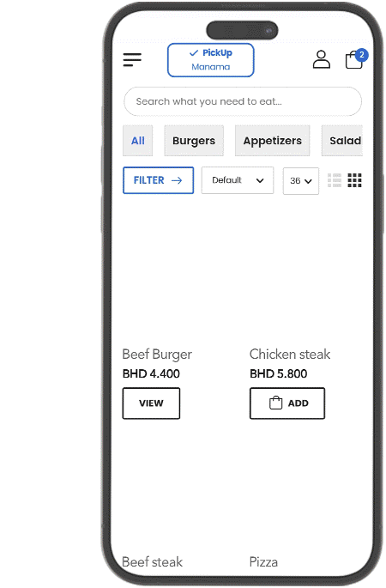Switch to list view layout icon
This screenshot has width=386, height=588.
(x=335, y=180)
